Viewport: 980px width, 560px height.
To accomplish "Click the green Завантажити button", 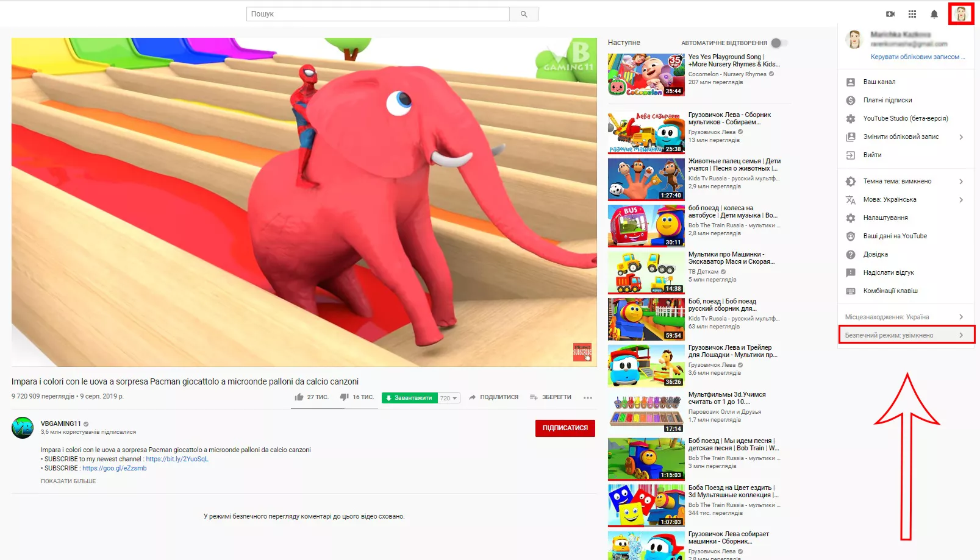I will click(409, 398).
